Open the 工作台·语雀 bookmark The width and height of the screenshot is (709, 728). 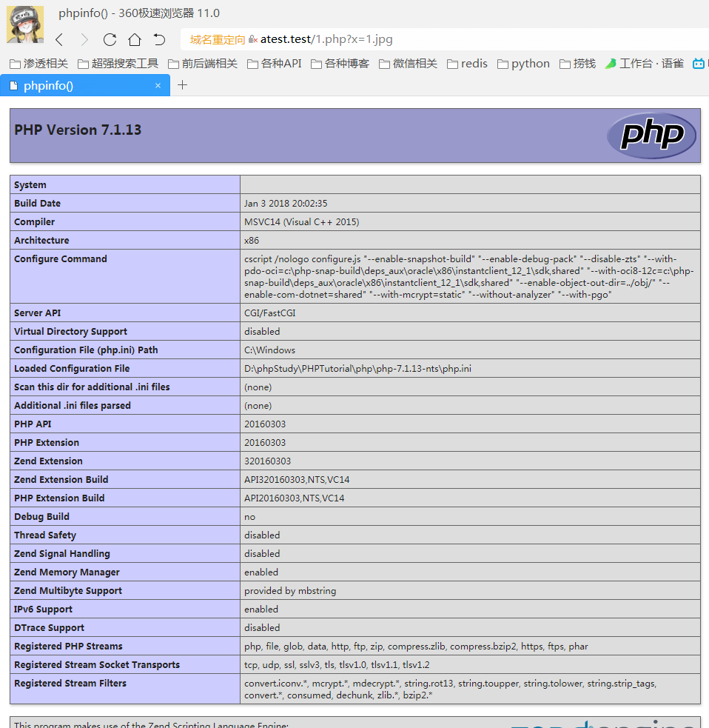coord(645,64)
